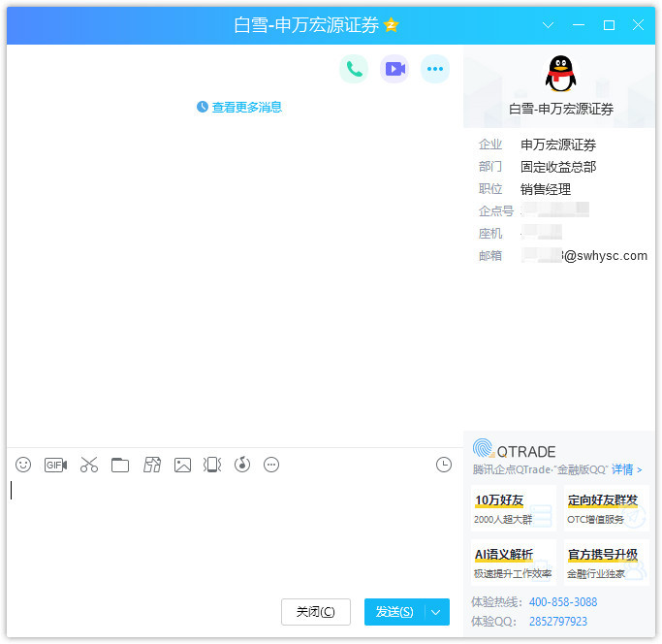Click the penguin avatar image
Image resolution: width=662 pixels, height=644 pixels.
(560, 74)
